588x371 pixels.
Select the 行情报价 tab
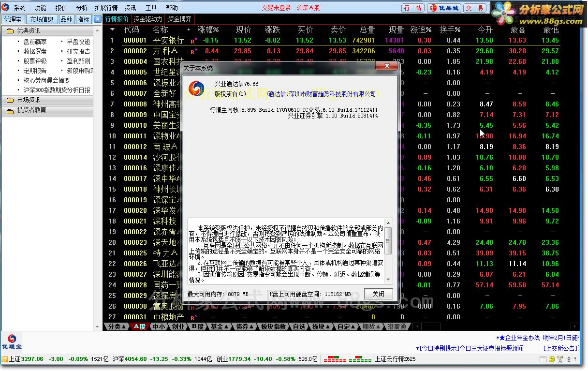tap(117, 19)
